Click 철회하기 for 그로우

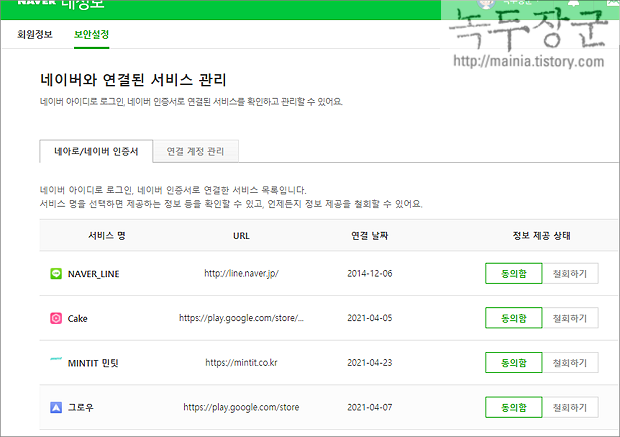(x=570, y=407)
